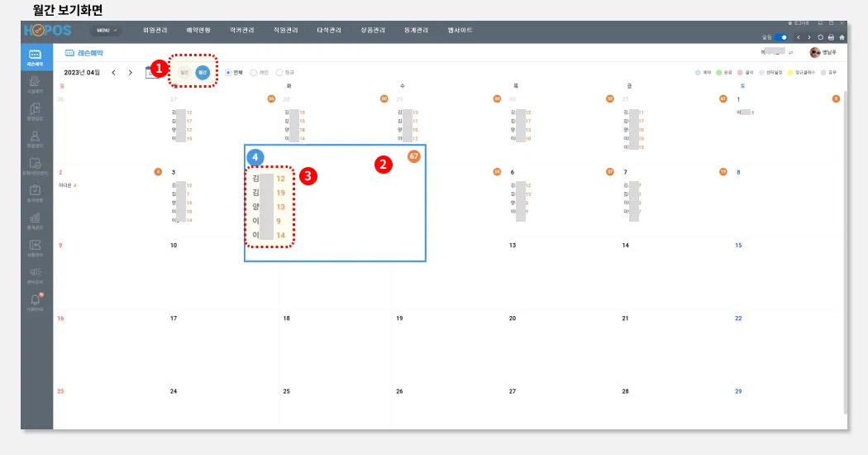The image size is (868, 455).
Task: Click the 이다은 4 entry on April 2
Action: (x=68, y=185)
